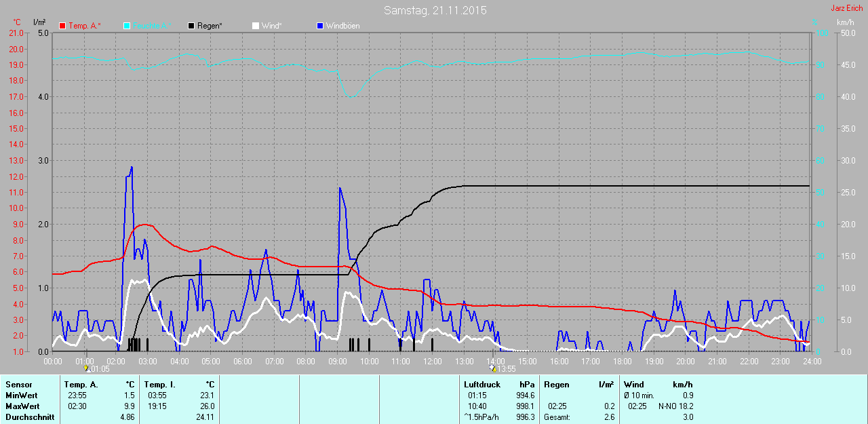The width and height of the screenshot is (868, 424).
Task: Click the 'MaxWert' row label
Action: pyautogui.click(x=21, y=406)
